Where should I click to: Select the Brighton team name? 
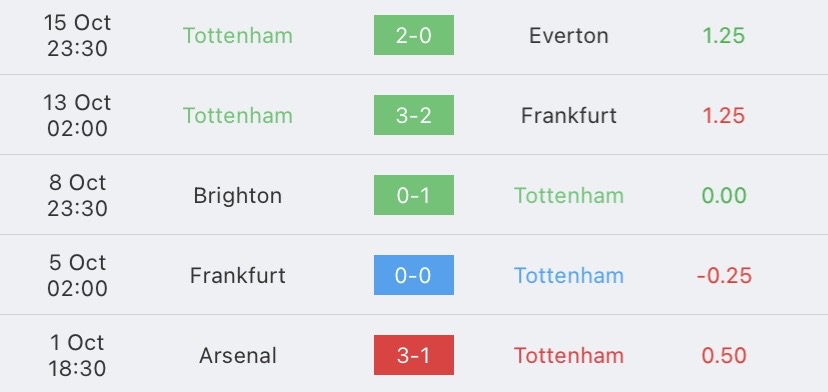pyautogui.click(x=238, y=196)
